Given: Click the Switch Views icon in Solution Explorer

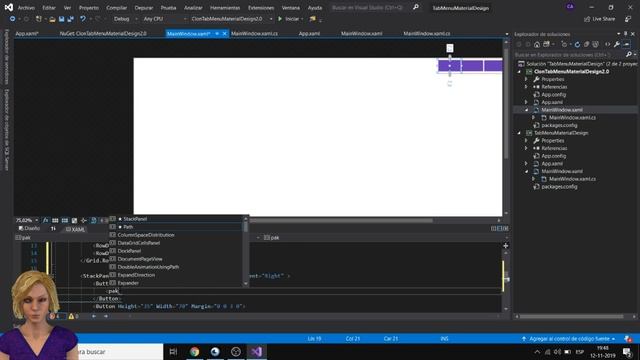Looking at the screenshot, I should pos(547,44).
